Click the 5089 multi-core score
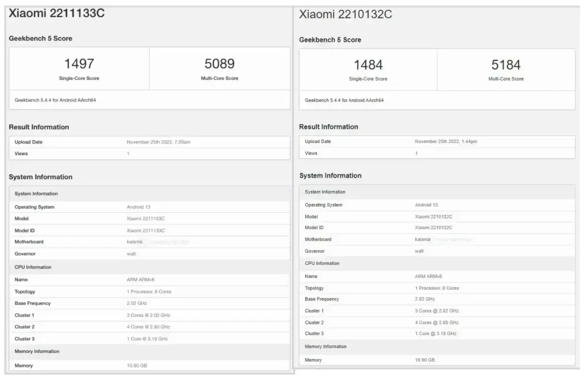Image resolution: width=588 pixels, height=381 pixels. click(219, 64)
